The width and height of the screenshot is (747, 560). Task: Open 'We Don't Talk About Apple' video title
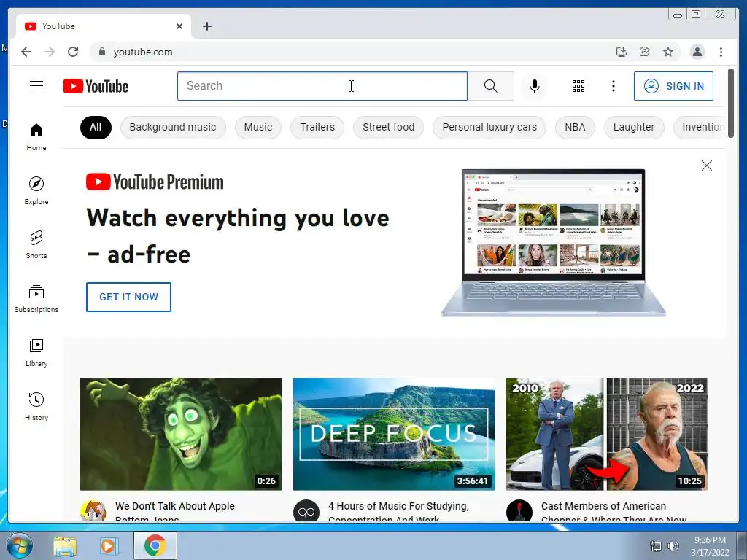175,510
